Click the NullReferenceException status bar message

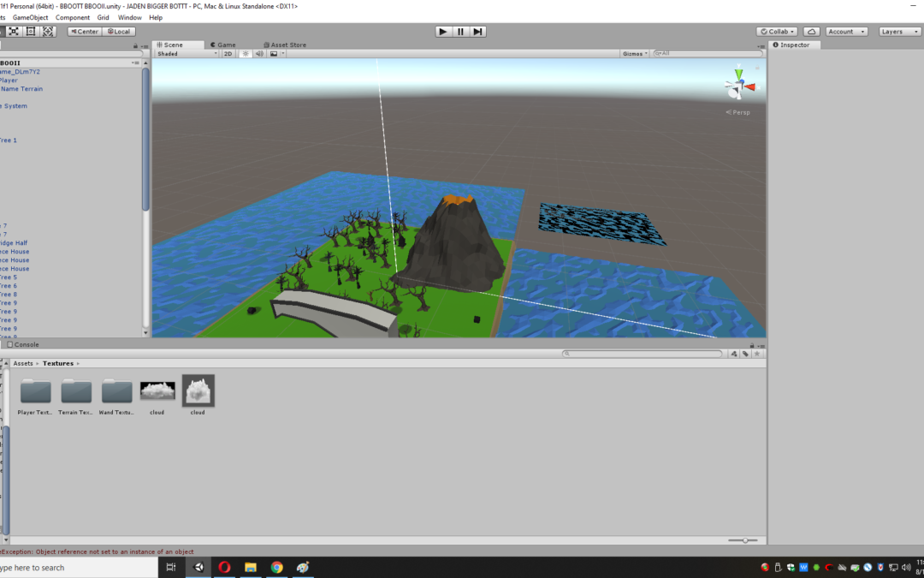coord(98,552)
